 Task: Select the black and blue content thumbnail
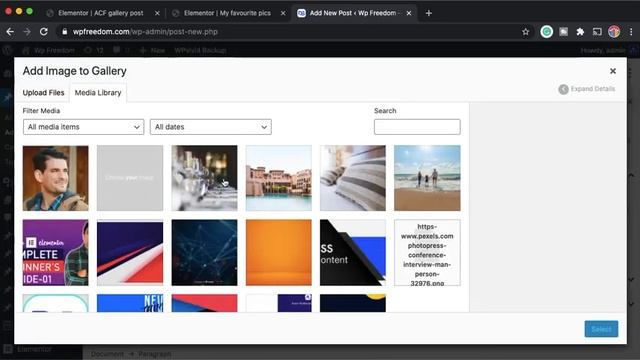tap(353, 253)
